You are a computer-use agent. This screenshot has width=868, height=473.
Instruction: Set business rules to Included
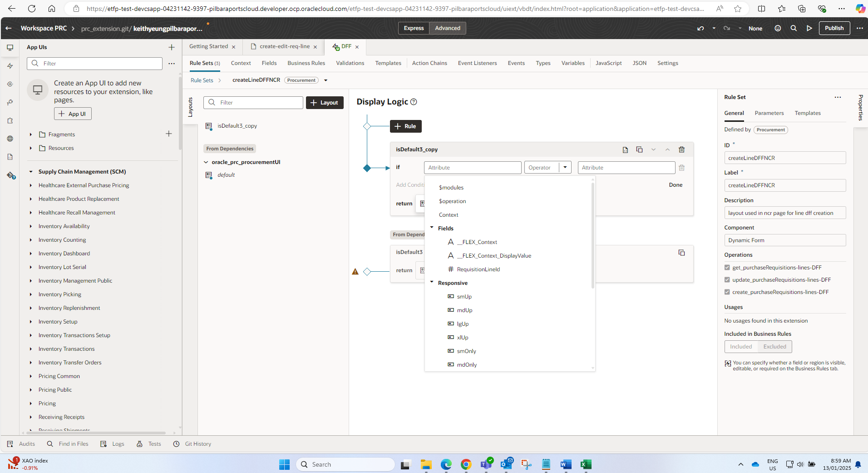(x=741, y=347)
